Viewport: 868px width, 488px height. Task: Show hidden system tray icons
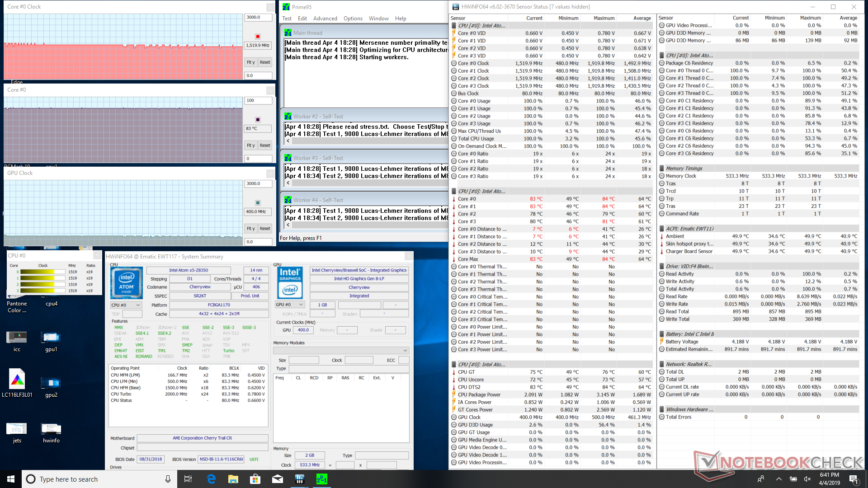778,479
